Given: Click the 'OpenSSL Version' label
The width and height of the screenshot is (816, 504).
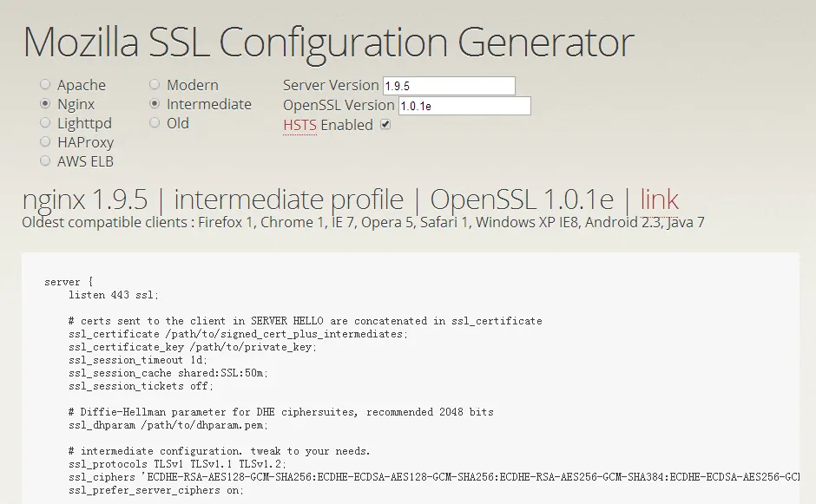Looking at the screenshot, I should pos(339,105).
